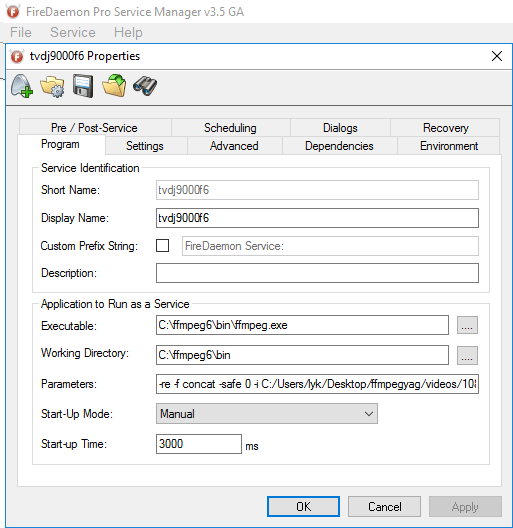Enable the Custom Prefix String checkbox
The image size is (513, 528).
(x=162, y=245)
